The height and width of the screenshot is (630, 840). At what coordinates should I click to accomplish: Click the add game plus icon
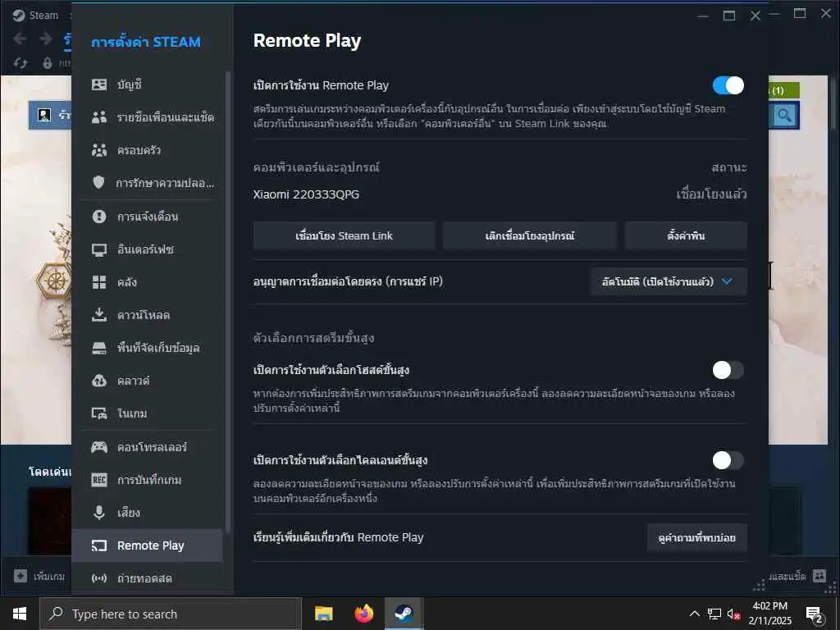21,576
